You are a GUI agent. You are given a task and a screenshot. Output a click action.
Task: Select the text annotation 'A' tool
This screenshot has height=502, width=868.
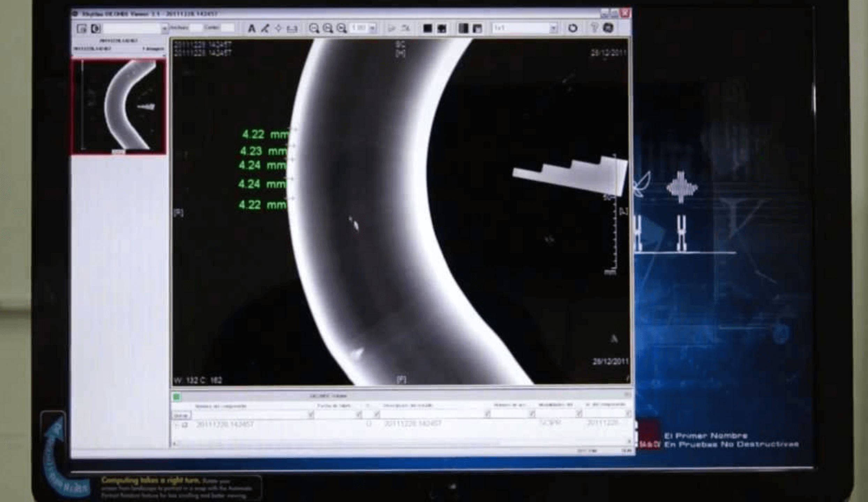point(251,28)
